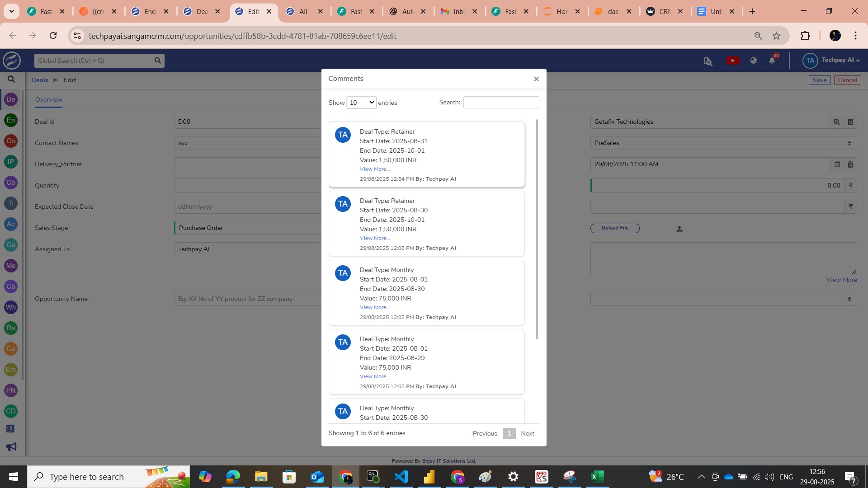
Task: Expand the PreSales dropdown
Action: 723,143
